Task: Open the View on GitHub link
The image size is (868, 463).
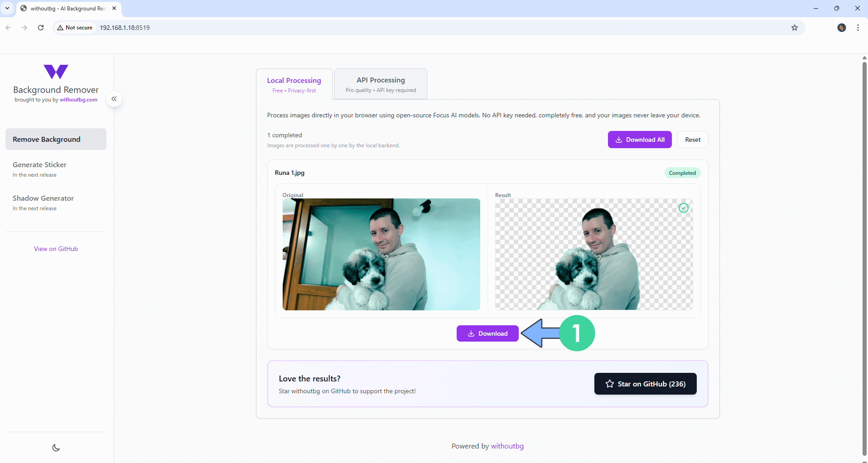Action: [x=56, y=249]
